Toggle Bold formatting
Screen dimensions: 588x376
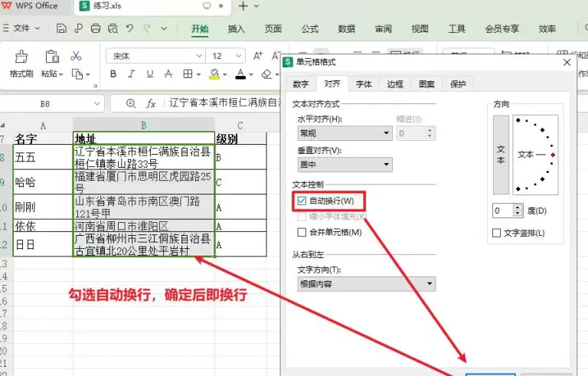tap(113, 74)
